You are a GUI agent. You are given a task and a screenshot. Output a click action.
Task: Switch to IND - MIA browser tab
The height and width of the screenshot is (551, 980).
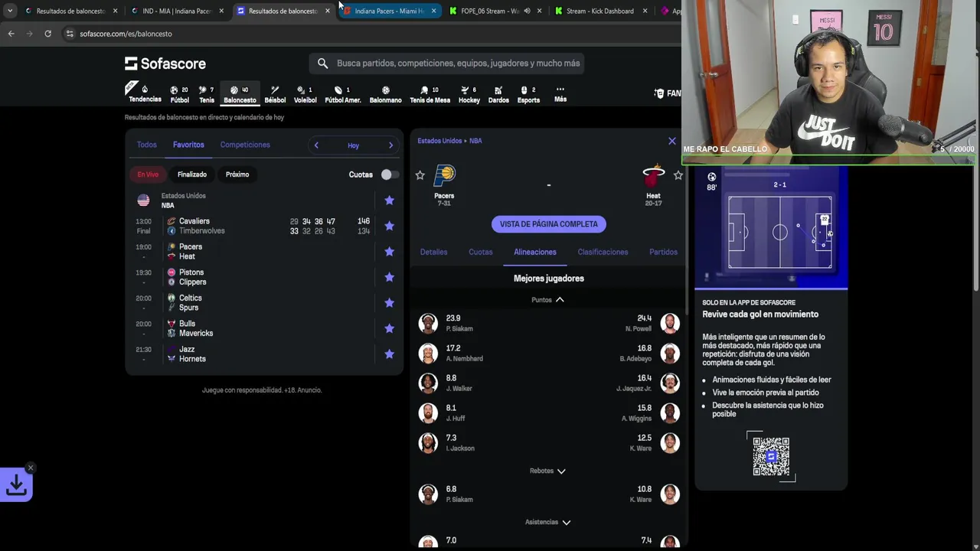[x=177, y=11]
